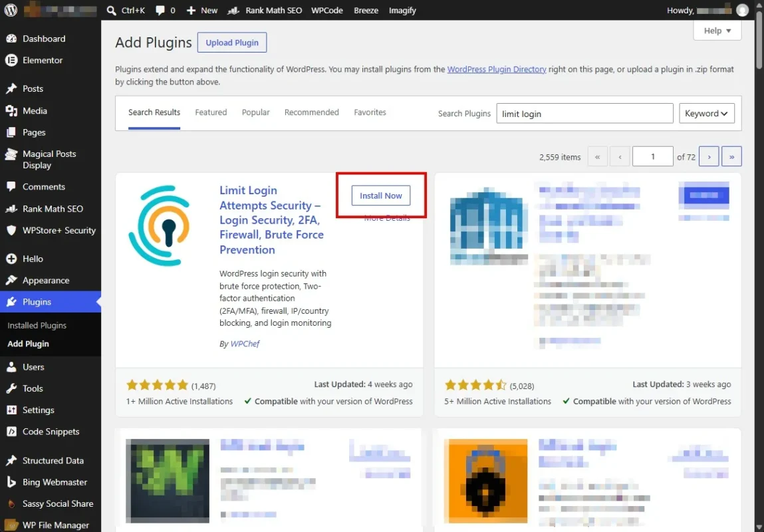Click the "Last Updated: 4 weeks ago" text
764x532 pixels.
(x=363, y=384)
